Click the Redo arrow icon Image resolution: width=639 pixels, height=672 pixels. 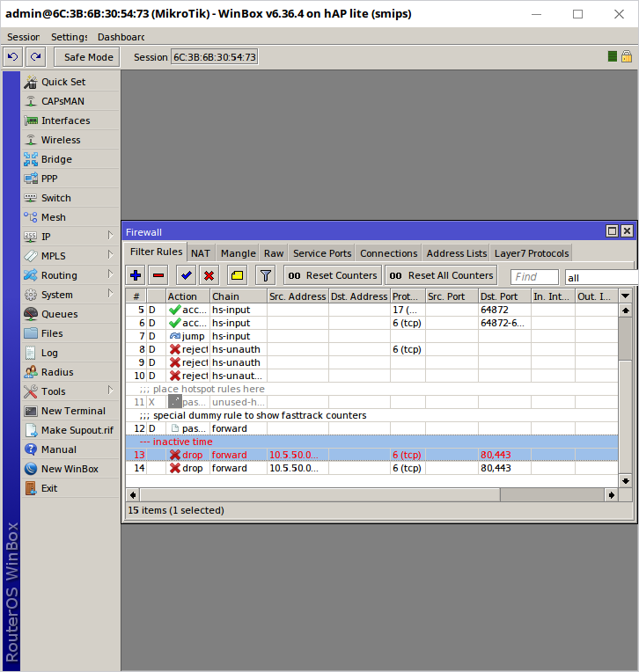[x=36, y=57]
